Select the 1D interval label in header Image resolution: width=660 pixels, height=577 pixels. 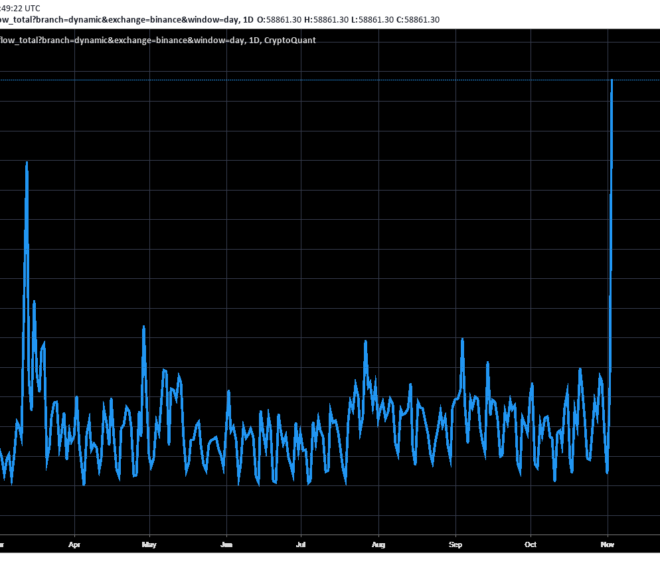coord(248,20)
